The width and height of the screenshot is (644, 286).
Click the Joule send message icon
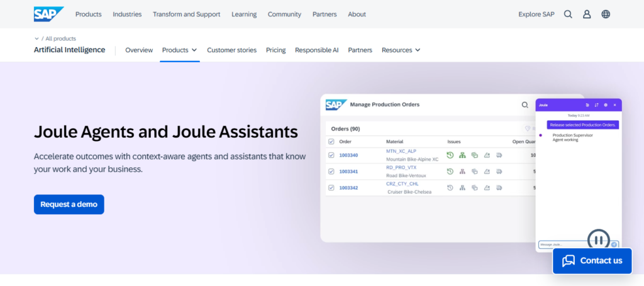[614, 245]
